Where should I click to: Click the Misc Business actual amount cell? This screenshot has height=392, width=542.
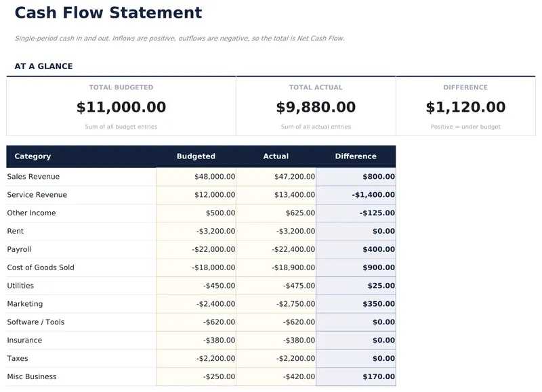[x=276, y=376]
